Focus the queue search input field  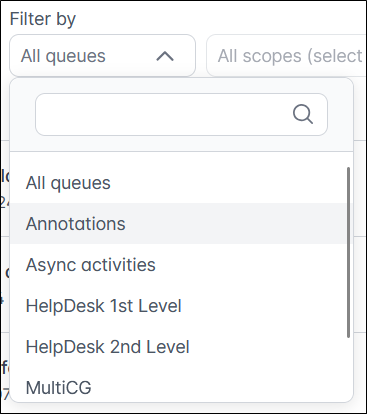click(181, 114)
